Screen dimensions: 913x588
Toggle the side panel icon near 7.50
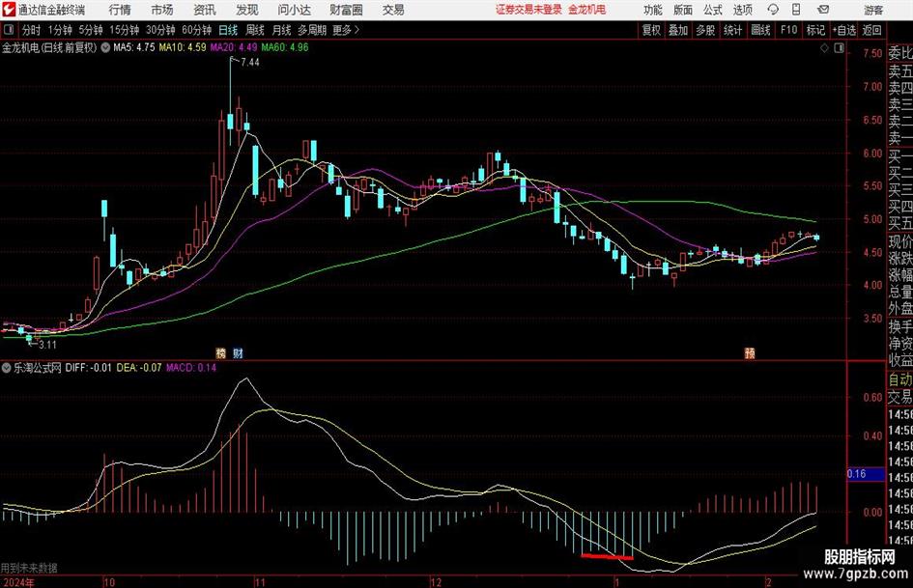click(839, 48)
